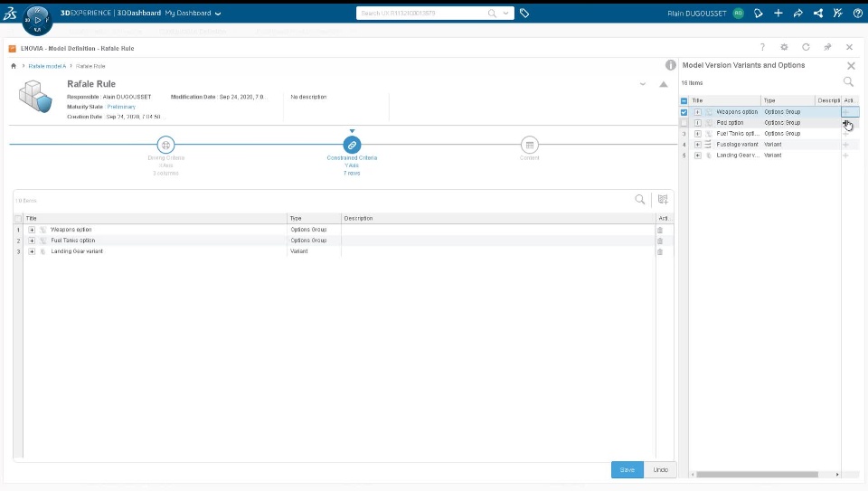Screen dimensions: 868x491
Task: Click the plus add icon in top bar
Action: click(x=778, y=14)
